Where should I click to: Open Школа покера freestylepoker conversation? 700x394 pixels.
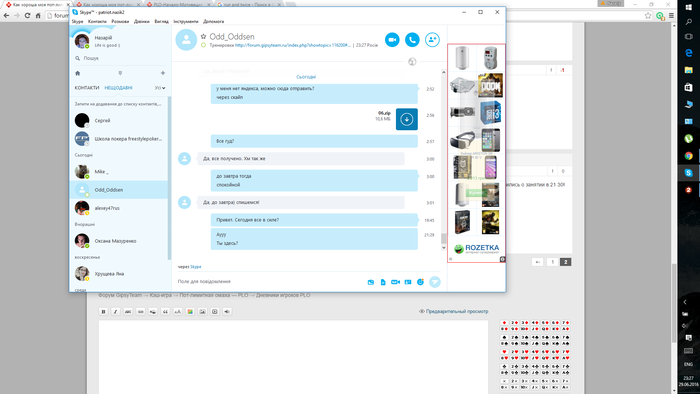click(119, 139)
